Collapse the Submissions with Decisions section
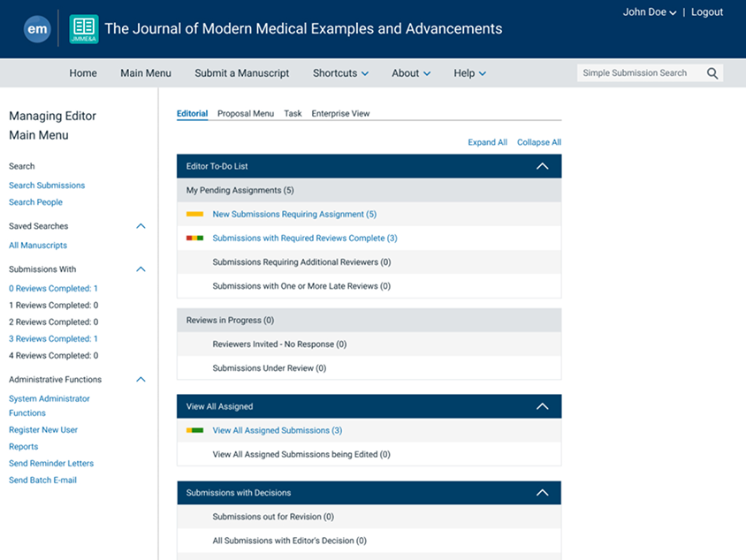The image size is (746, 560). pyautogui.click(x=543, y=493)
